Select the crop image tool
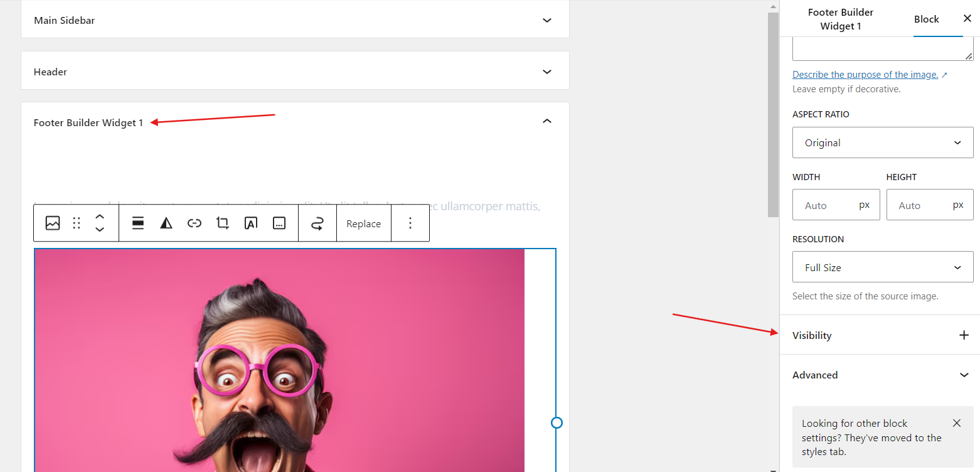 [223, 223]
